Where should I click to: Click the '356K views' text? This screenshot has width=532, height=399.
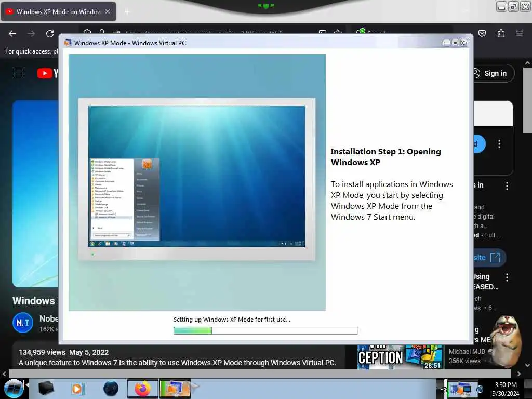(464, 361)
